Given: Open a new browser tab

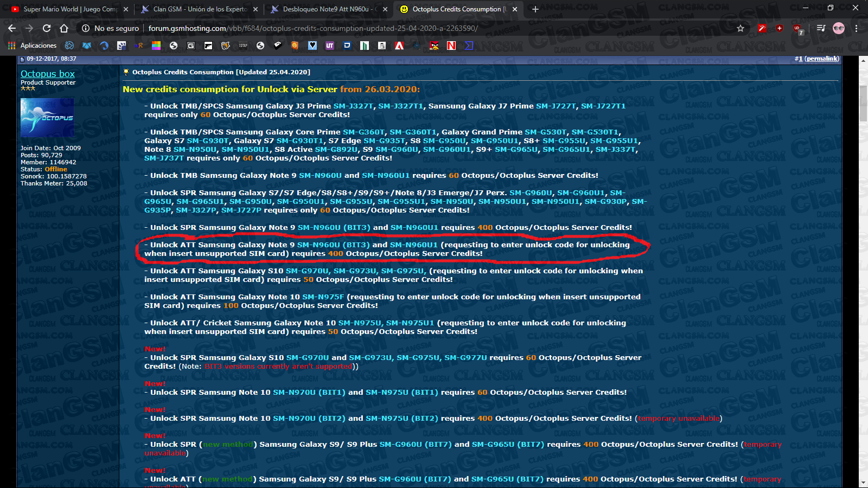Looking at the screenshot, I should point(535,9).
